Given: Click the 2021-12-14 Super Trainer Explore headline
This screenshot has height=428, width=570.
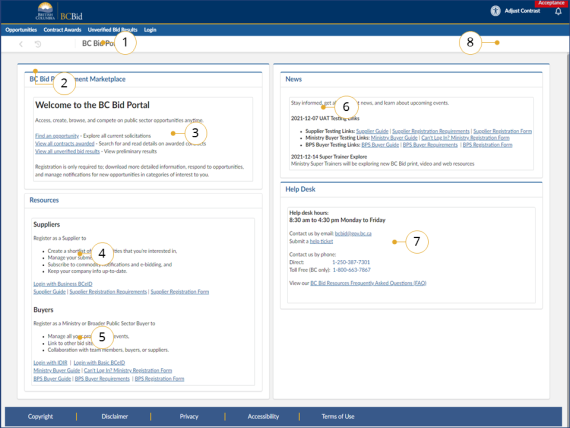Looking at the screenshot, I should point(329,157).
